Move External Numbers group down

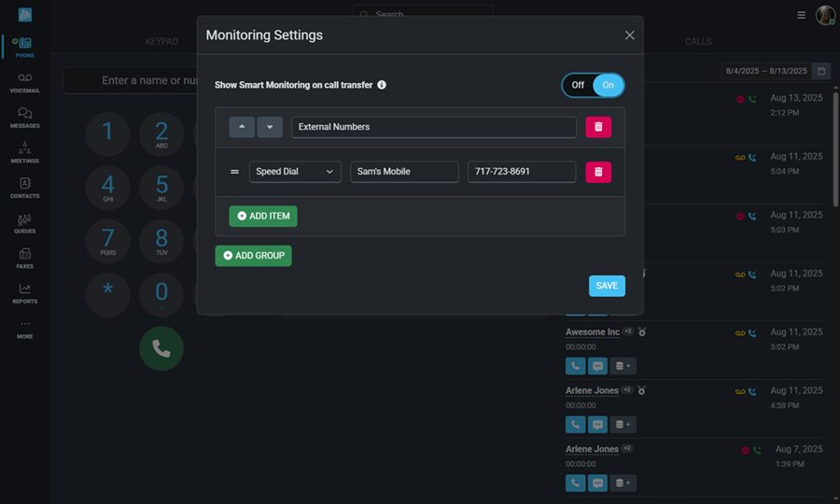click(270, 127)
